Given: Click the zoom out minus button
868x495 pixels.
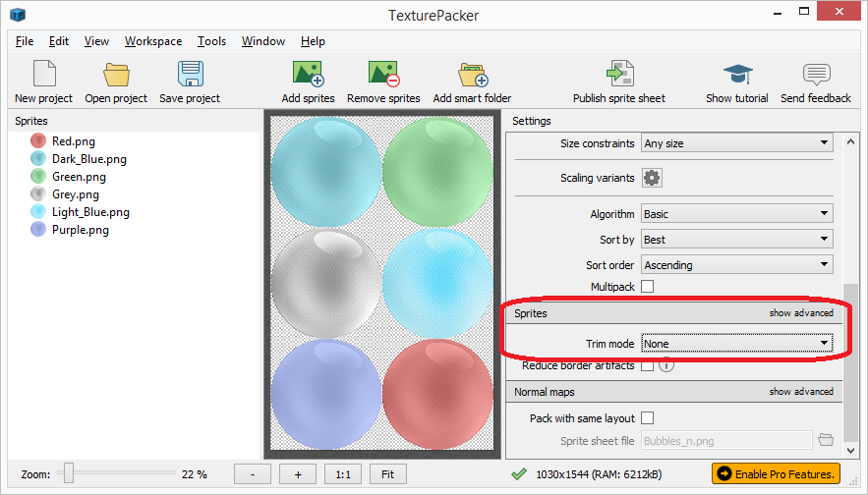Looking at the screenshot, I should (253, 474).
